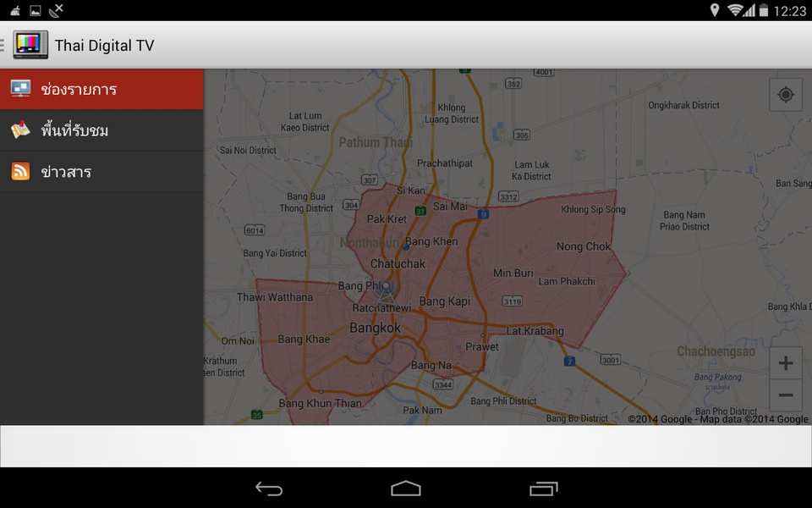Tap the Om Noi map label

(x=238, y=340)
